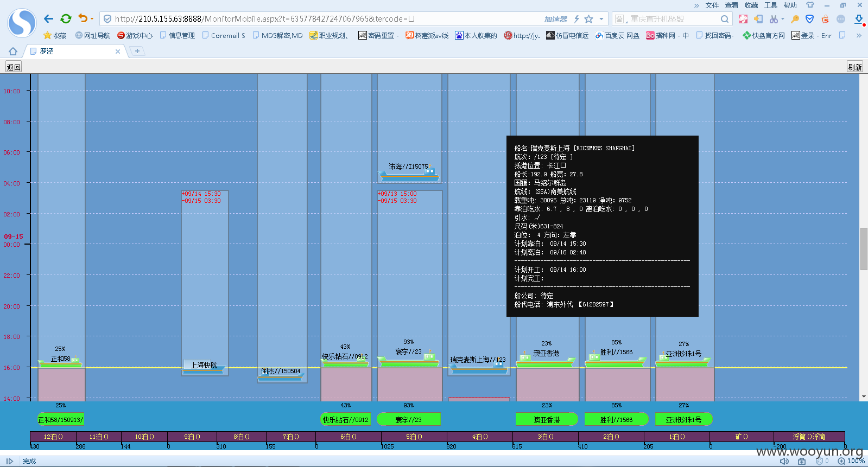Click the 5泊 berth cell
Viewport: 868px width, 467px height.
(x=414, y=437)
